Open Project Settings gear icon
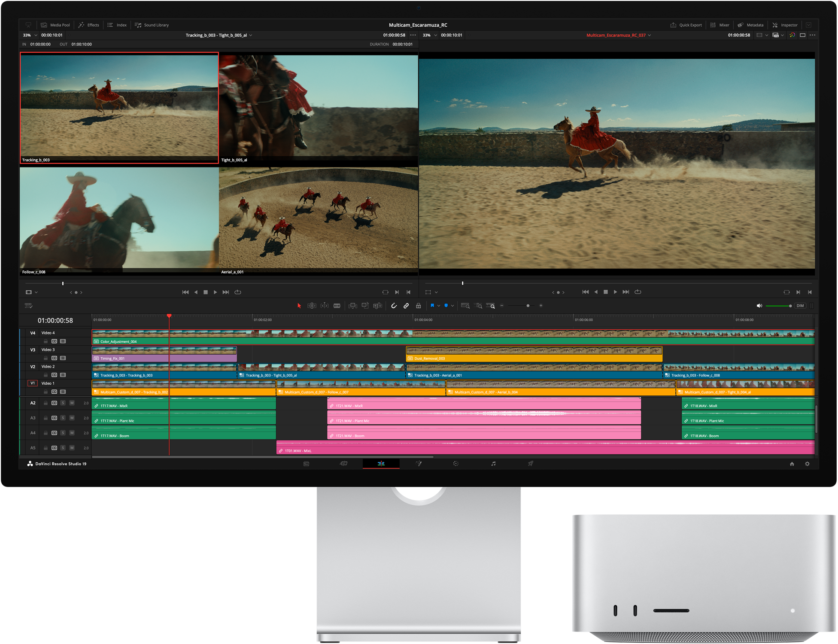Image resolution: width=838 pixels, height=644 pixels. pyautogui.click(x=807, y=464)
